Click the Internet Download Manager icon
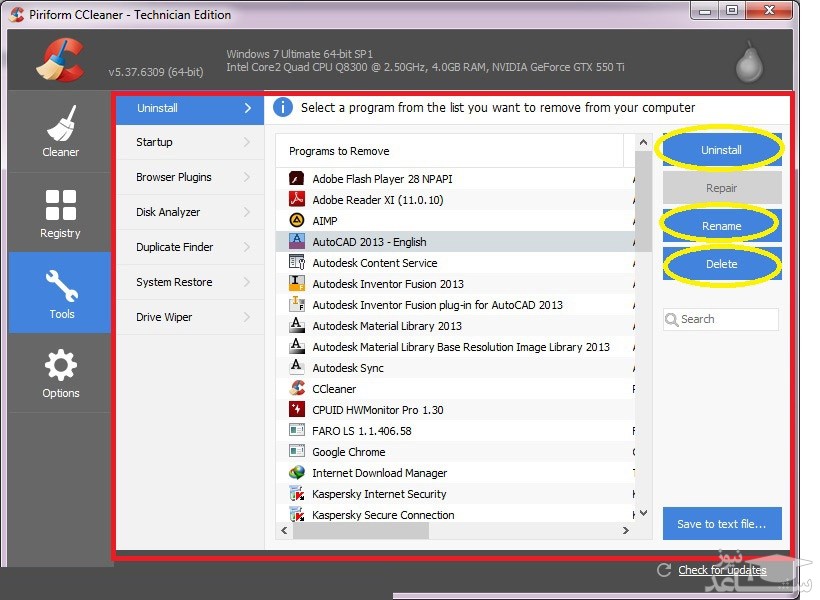820x600 pixels. click(x=296, y=473)
